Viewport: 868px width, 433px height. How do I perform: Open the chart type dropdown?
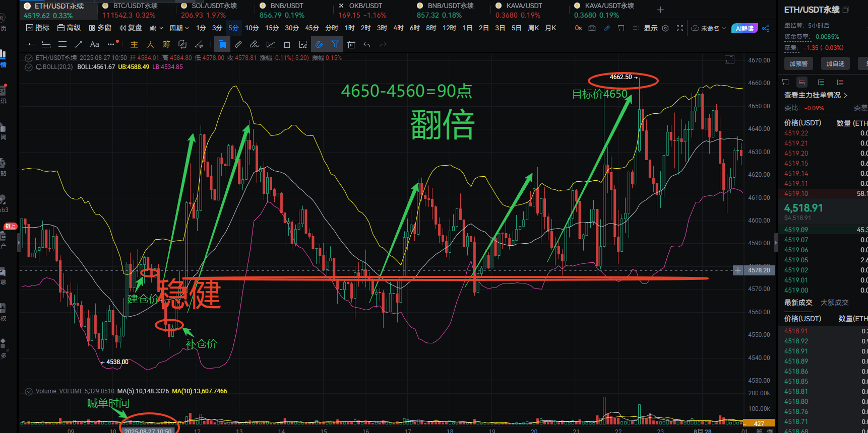[156, 28]
